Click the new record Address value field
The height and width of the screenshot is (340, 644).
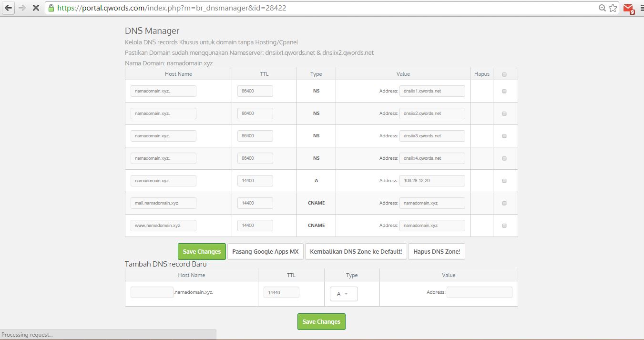(x=479, y=292)
